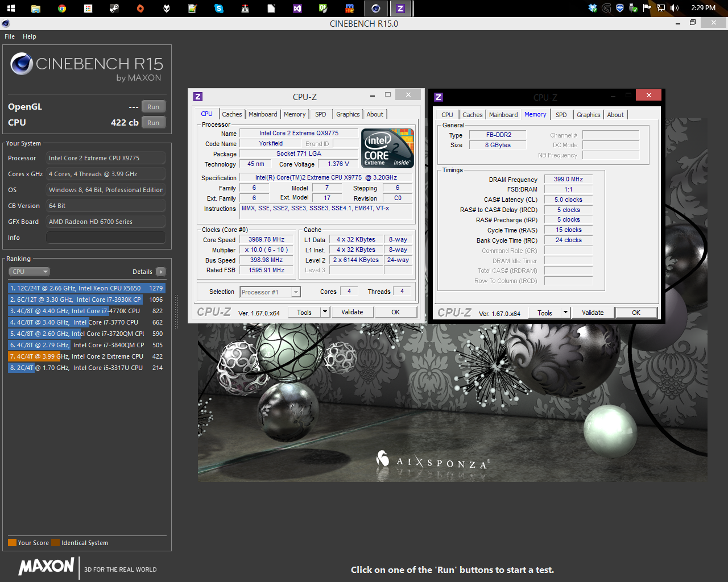Switch to Memory tab in left CPU-Z
This screenshot has width=728, height=582.
[x=295, y=114]
